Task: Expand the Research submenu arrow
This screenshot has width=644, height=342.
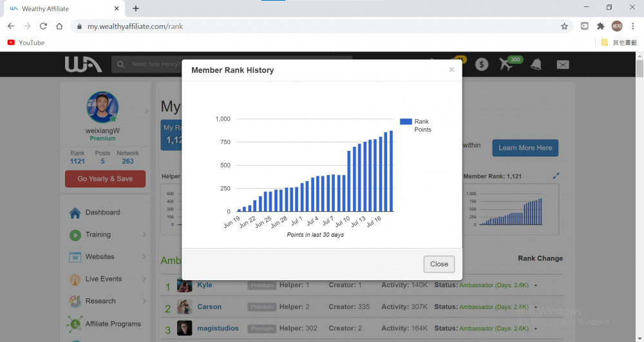Action: pyautogui.click(x=144, y=301)
